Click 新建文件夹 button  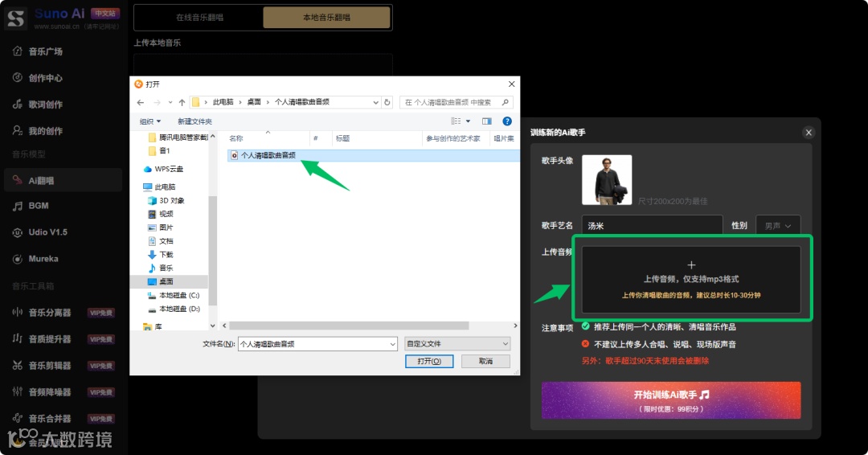(x=194, y=121)
